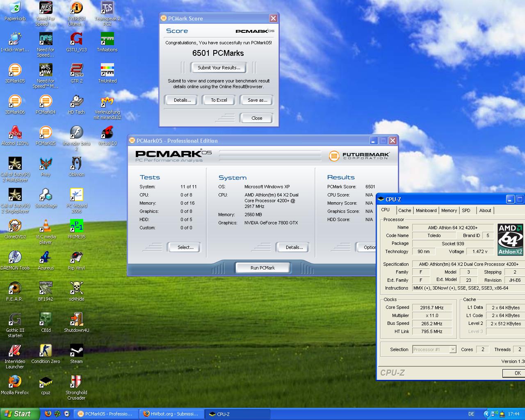Open the Windows Start menu

point(20,414)
